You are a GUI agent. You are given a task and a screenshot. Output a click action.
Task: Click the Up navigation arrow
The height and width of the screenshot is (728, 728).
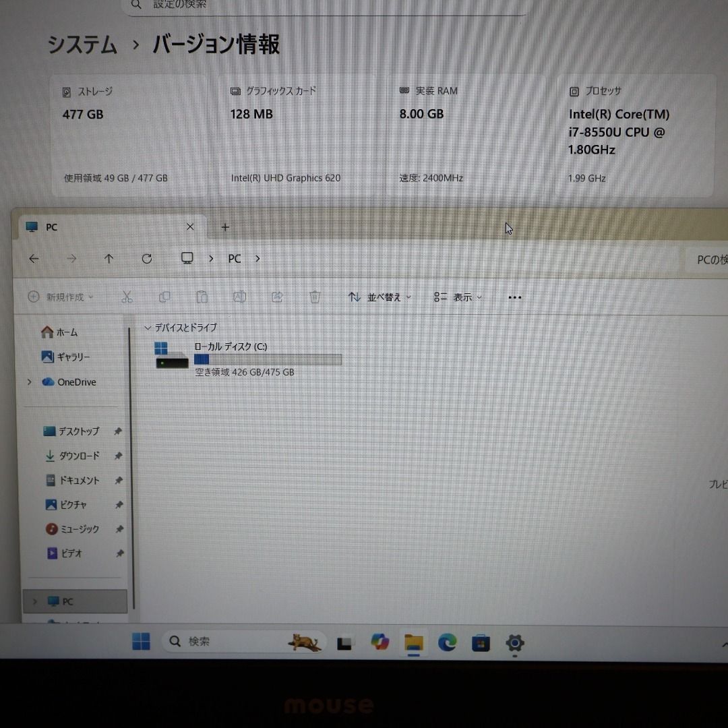tap(109, 258)
